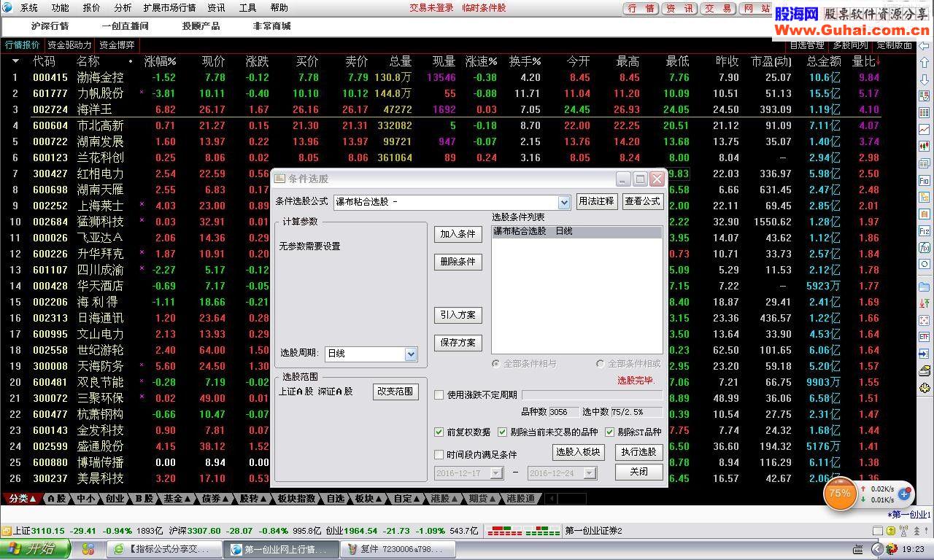
Task: Select 全部条件相或 radio button
Action: pyautogui.click(x=601, y=363)
